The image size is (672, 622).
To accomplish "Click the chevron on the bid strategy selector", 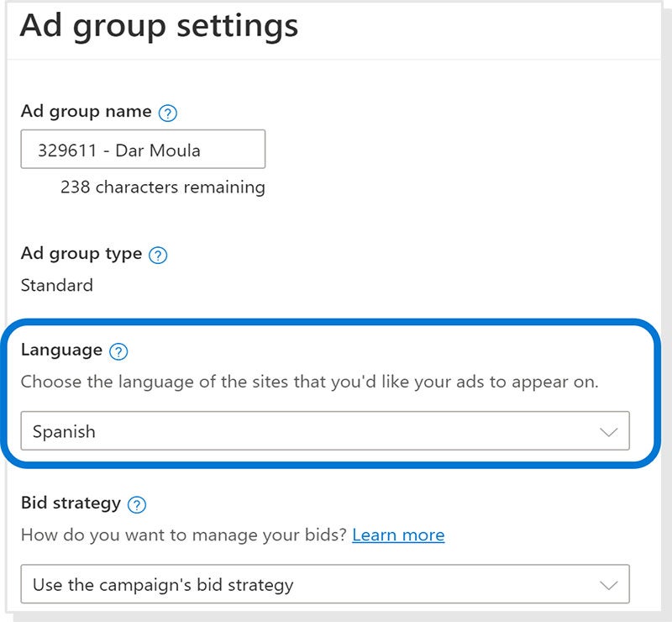I will coord(609,583).
